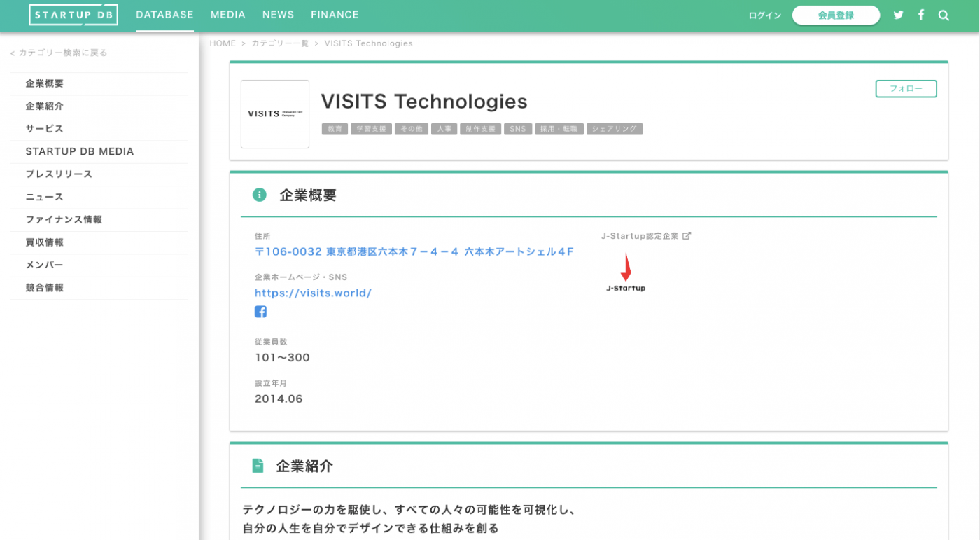Screen dimensions: 980x540
Task: Open the company's Facebook page icon
Action: (260, 312)
